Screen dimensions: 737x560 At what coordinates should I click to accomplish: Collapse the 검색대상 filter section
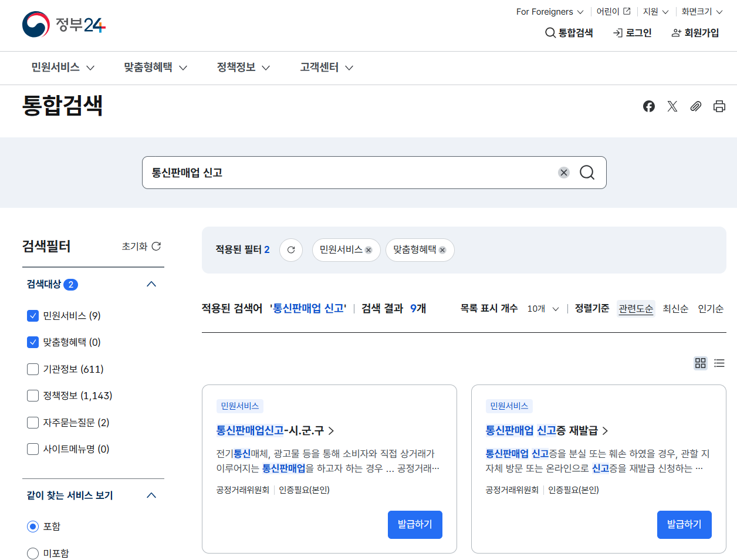click(x=151, y=284)
